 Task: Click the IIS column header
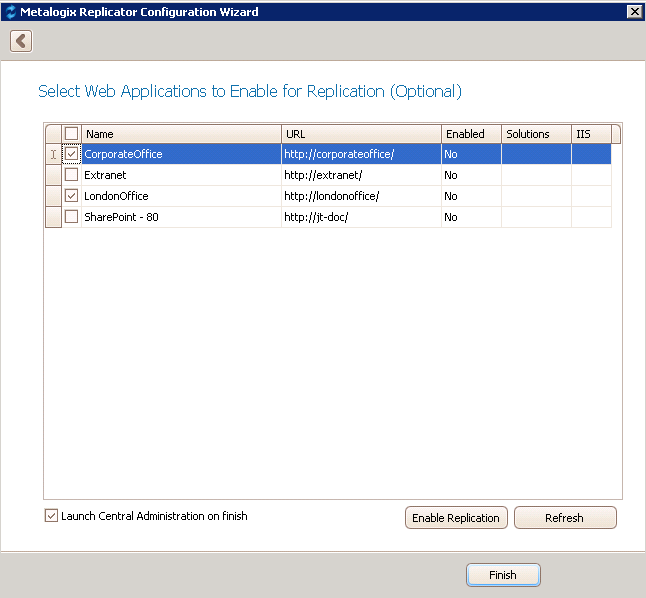tap(592, 134)
